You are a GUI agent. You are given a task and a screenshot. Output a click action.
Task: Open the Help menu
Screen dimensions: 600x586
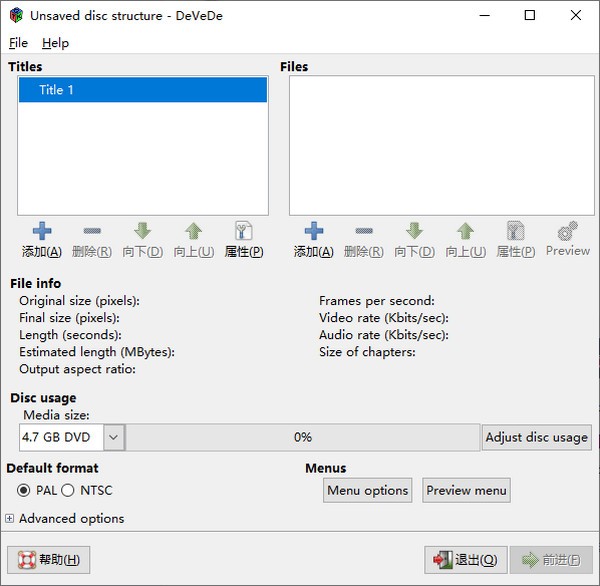pyautogui.click(x=55, y=43)
